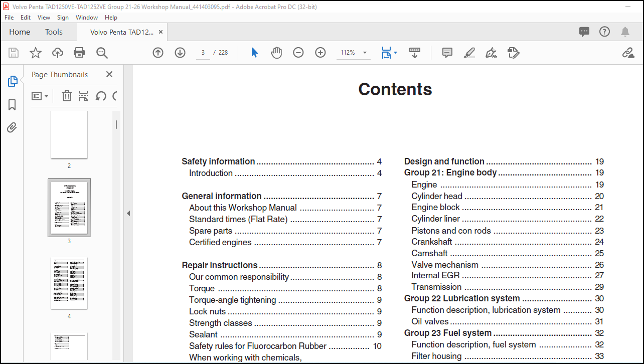Collapse the navigation pane with the arrow

pos(128,213)
